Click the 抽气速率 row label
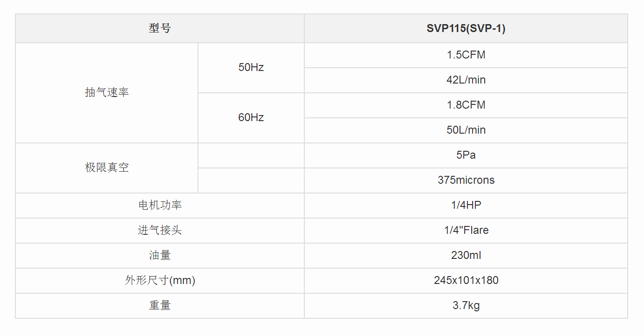The image size is (644, 335). click(107, 92)
